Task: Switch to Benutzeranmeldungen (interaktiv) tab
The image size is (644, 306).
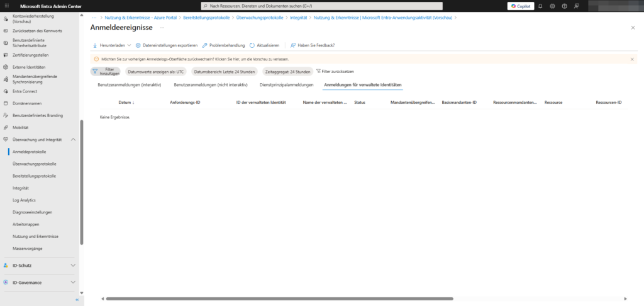Action: (130, 84)
